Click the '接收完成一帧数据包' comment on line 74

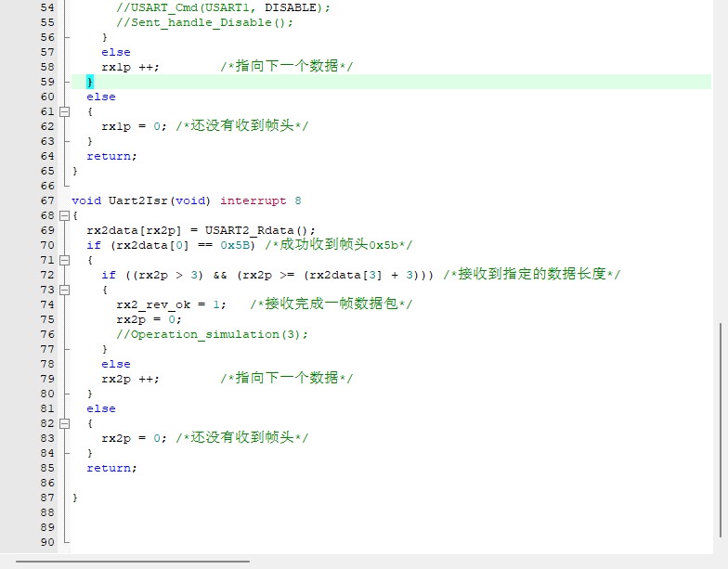331,304
